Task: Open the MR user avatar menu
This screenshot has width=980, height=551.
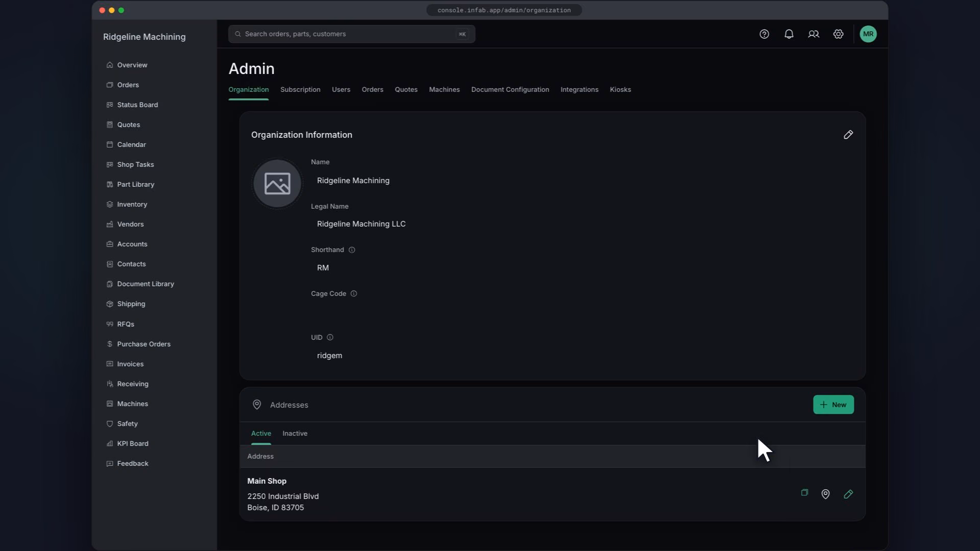Action: click(868, 34)
